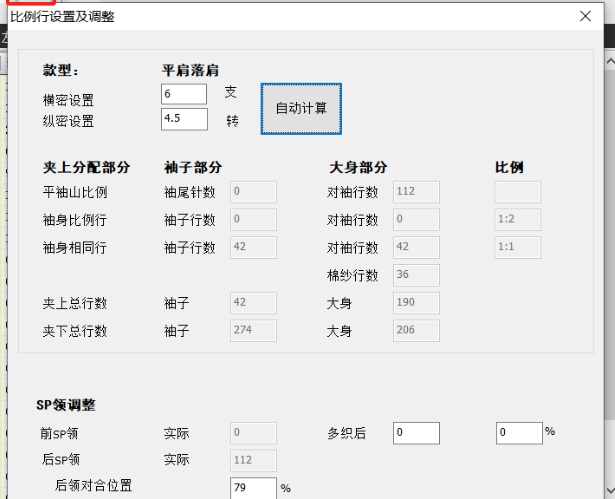Select empty 比例 field for 平袖山比例
615x499 pixels.
coord(517,192)
